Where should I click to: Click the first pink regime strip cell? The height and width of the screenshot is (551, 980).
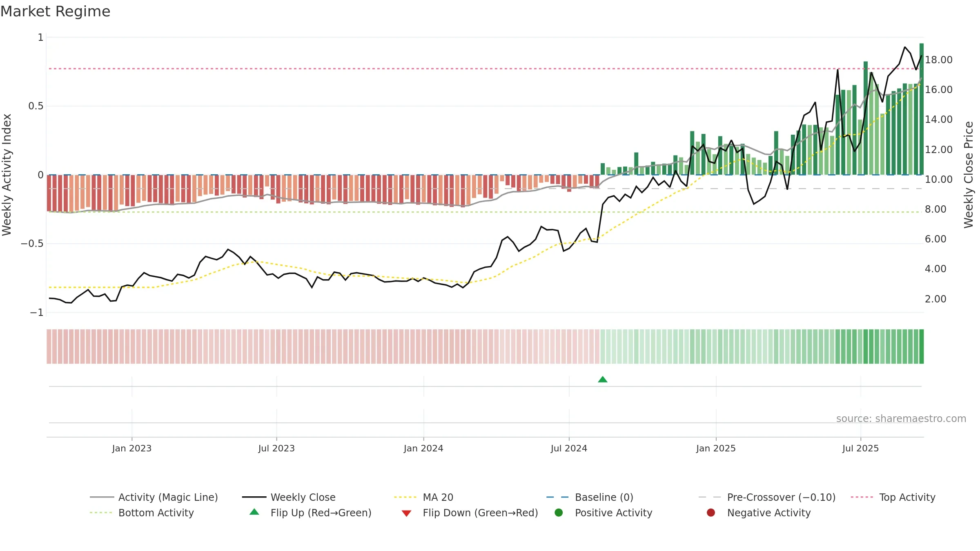tap(49, 347)
